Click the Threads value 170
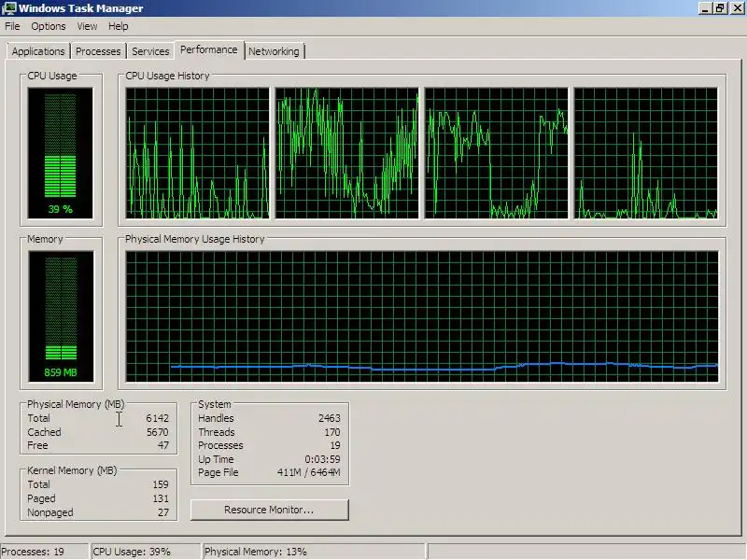The image size is (747, 560). (332, 432)
